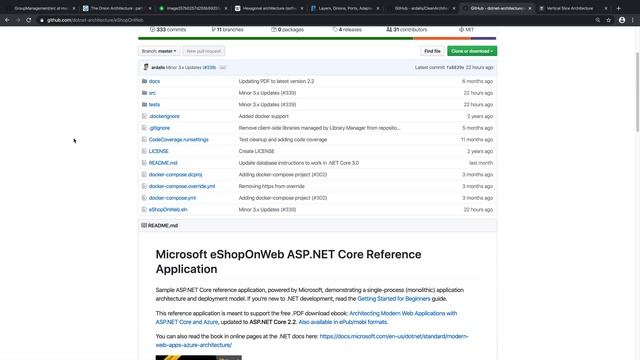
Task: Close the Vertical Slice Architecture tab
Action: (x=606, y=8)
